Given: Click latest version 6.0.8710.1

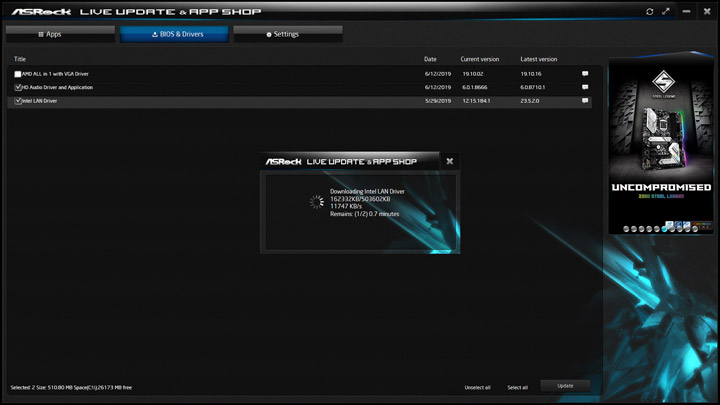Looking at the screenshot, I should pos(533,87).
